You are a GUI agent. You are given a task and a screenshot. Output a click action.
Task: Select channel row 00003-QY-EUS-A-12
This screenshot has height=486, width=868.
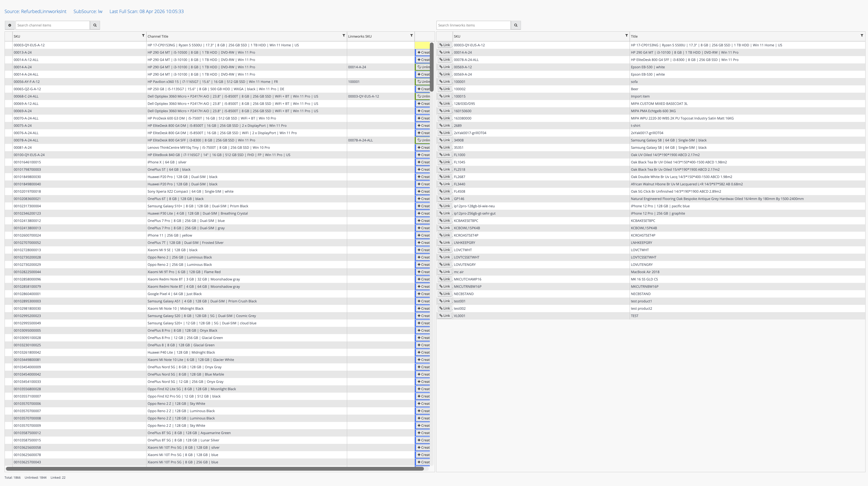[217, 45]
